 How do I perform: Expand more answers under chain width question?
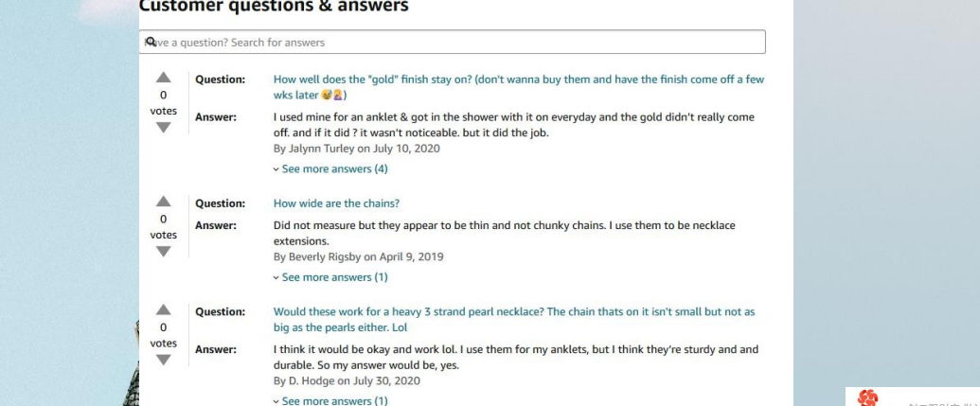[330, 277]
